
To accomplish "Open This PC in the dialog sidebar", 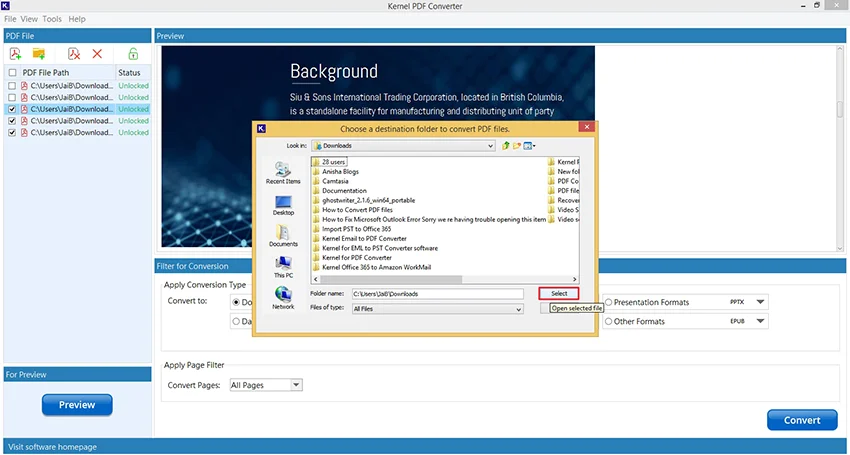I will (283, 268).
